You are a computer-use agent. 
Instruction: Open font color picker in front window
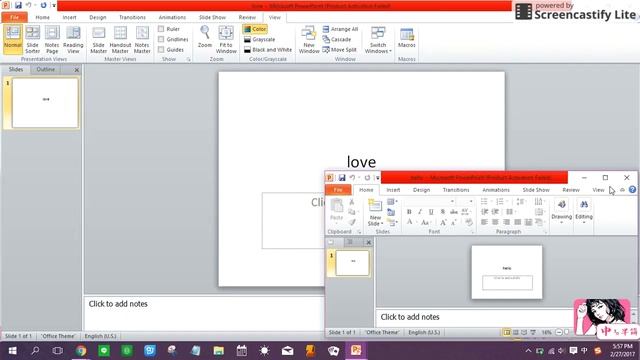411,222
